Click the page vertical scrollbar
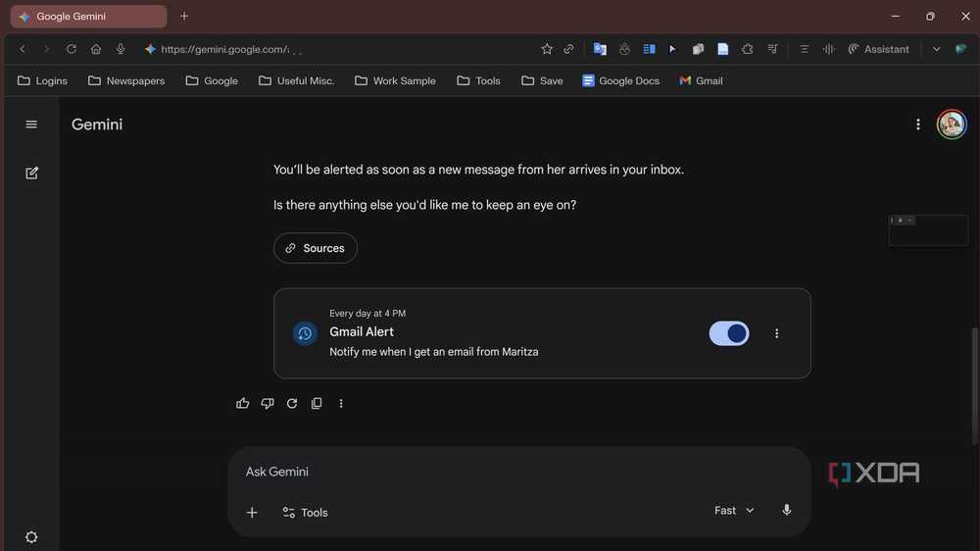 click(x=975, y=385)
